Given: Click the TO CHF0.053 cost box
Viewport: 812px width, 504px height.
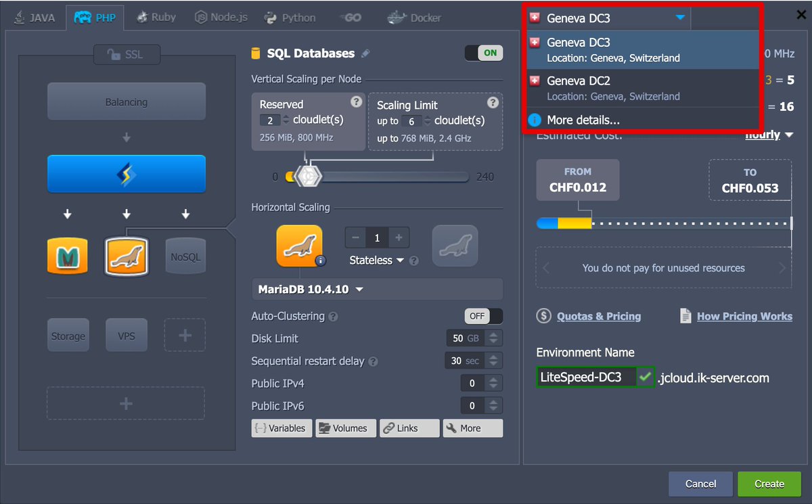Looking at the screenshot, I should point(750,180).
